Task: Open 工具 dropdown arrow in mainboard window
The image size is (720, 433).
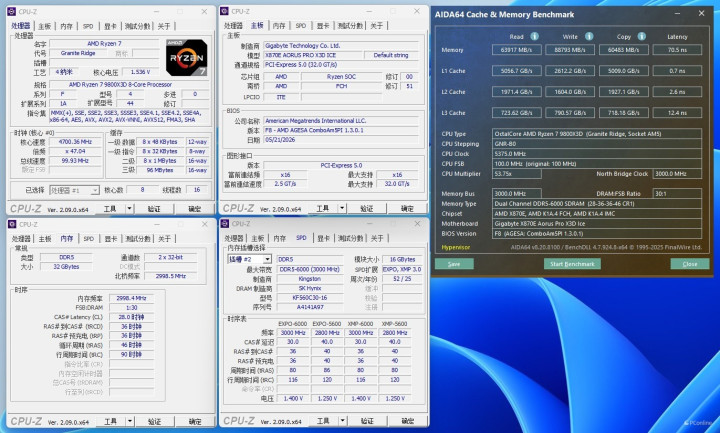Action: click(342, 208)
